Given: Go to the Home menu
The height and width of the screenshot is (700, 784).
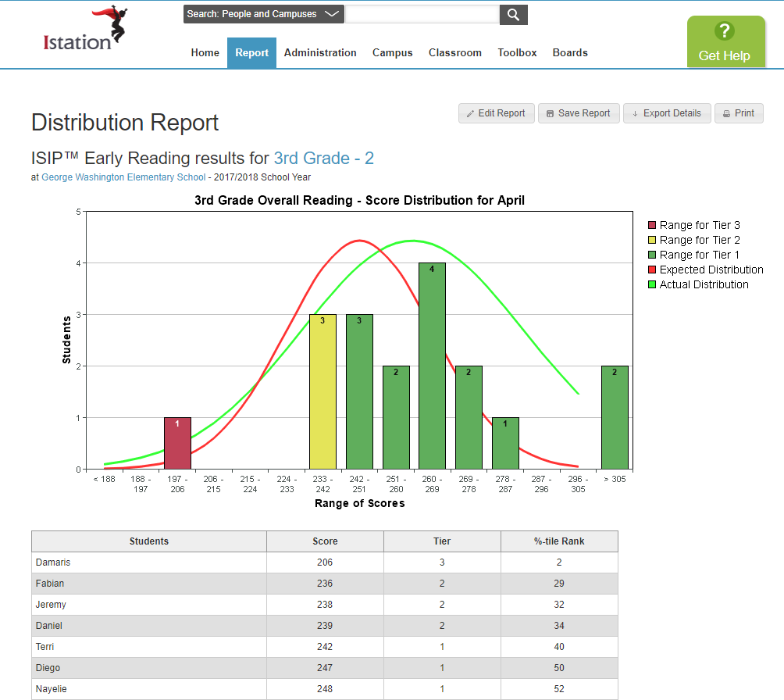Looking at the screenshot, I should 205,53.
